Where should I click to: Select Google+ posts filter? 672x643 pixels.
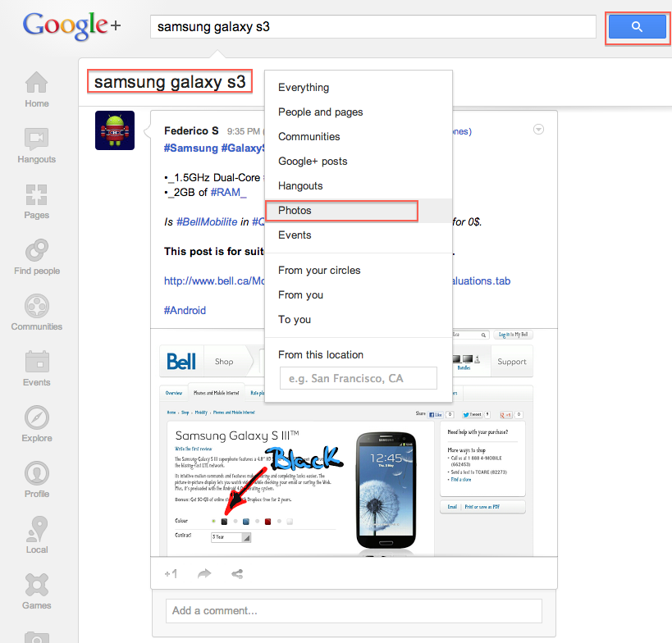pyautogui.click(x=359, y=162)
